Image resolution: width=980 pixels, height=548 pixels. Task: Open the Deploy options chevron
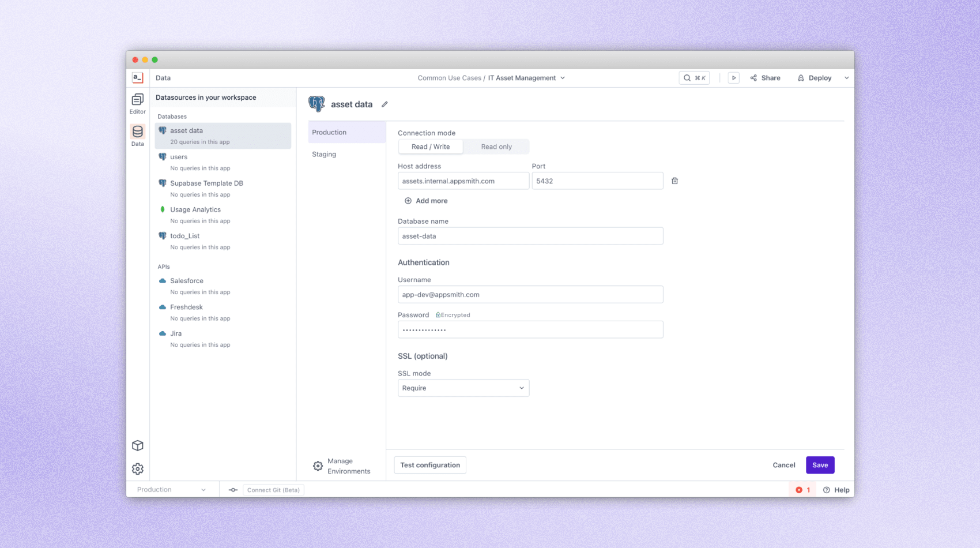(846, 77)
